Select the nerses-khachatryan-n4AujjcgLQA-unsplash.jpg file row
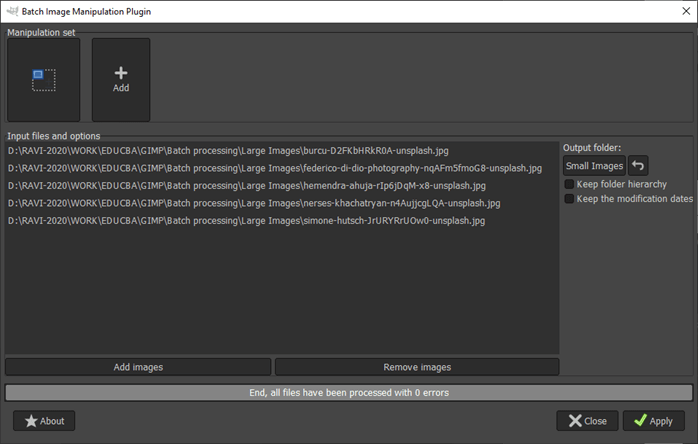The height and width of the screenshot is (444, 698). click(282, 203)
